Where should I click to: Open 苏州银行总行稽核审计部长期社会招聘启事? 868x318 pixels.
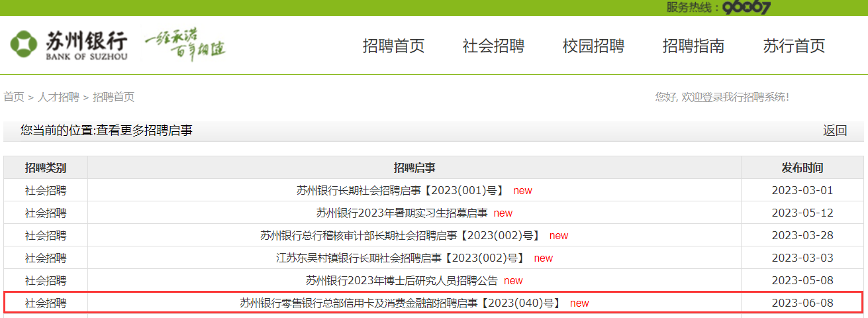(x=400, y=235)
